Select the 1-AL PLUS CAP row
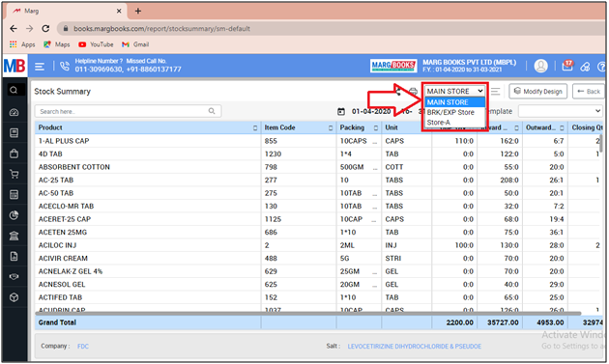609x364 pixels. (x=318, y=141)
